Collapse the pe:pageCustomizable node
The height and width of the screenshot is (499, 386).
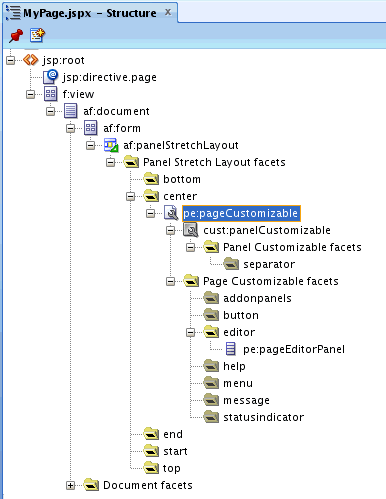tap(151, 213)
